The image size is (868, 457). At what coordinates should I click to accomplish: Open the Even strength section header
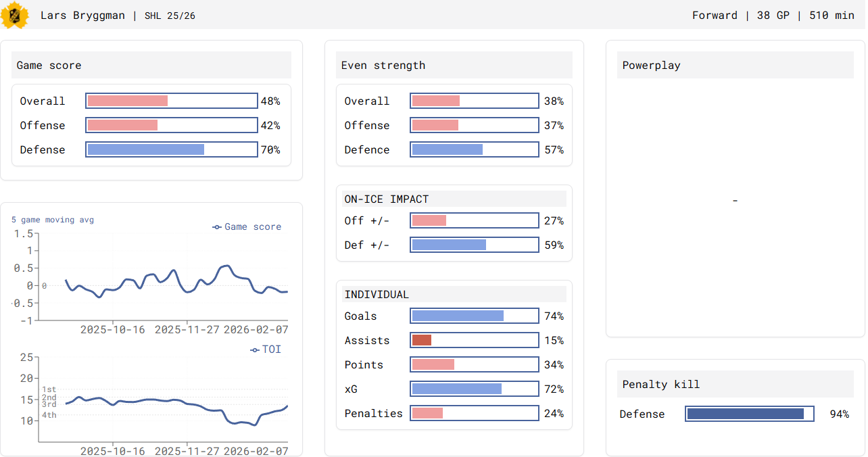coord(454,66)
